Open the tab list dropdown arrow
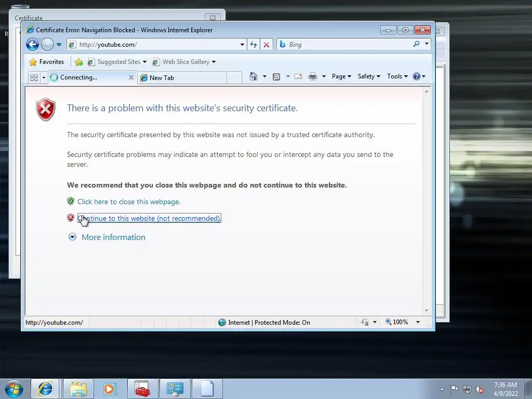 point(44,78)
